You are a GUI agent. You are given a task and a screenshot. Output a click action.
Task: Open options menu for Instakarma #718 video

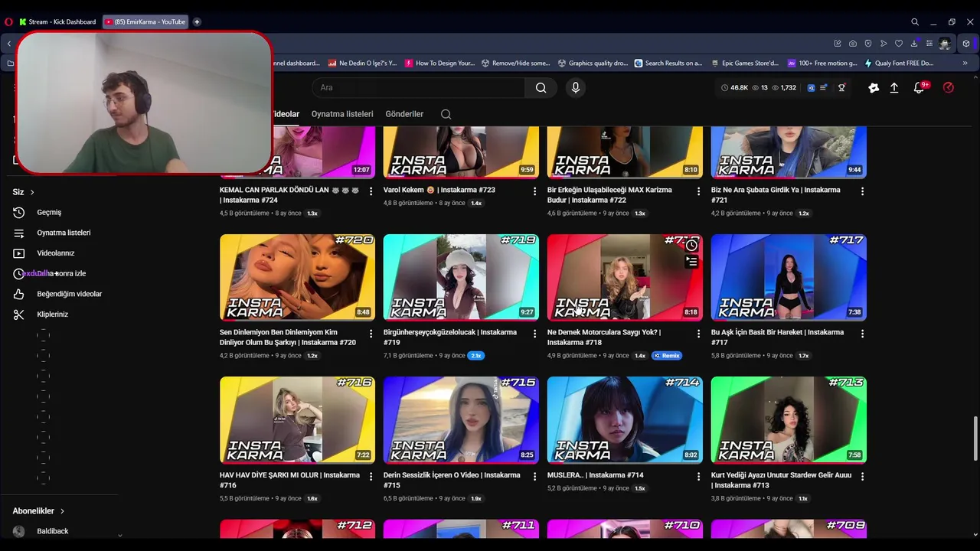tap(699, 334)
